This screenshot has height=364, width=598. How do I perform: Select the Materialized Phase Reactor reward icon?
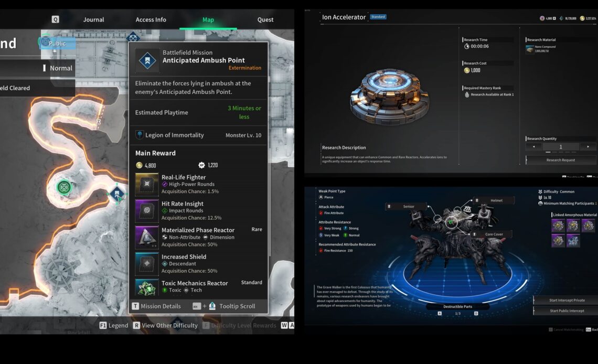click(x=147, y=237)
